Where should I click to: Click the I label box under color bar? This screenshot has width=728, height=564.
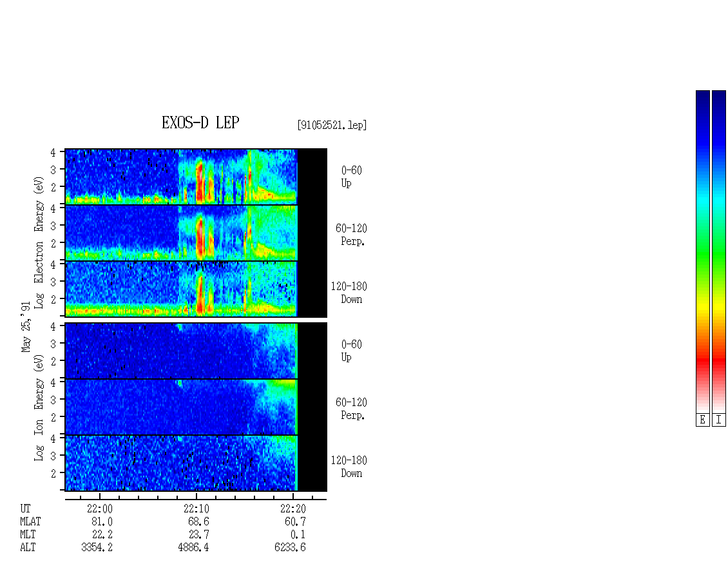pyautogui.click(x=719, y=420)
